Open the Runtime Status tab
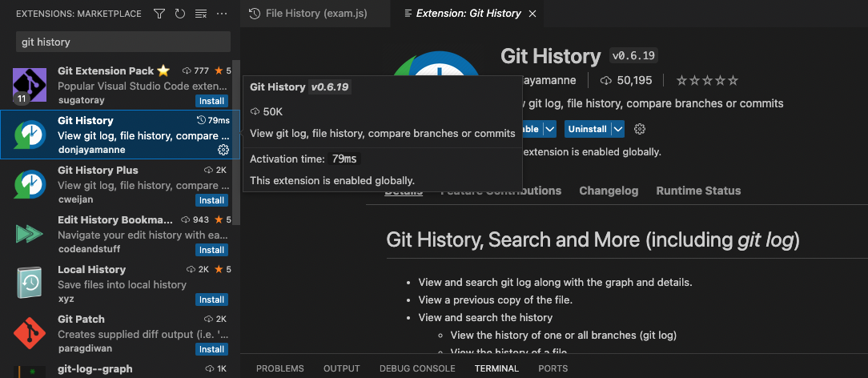The width and height of the screenshot is (868, 378). coord(698,191)
